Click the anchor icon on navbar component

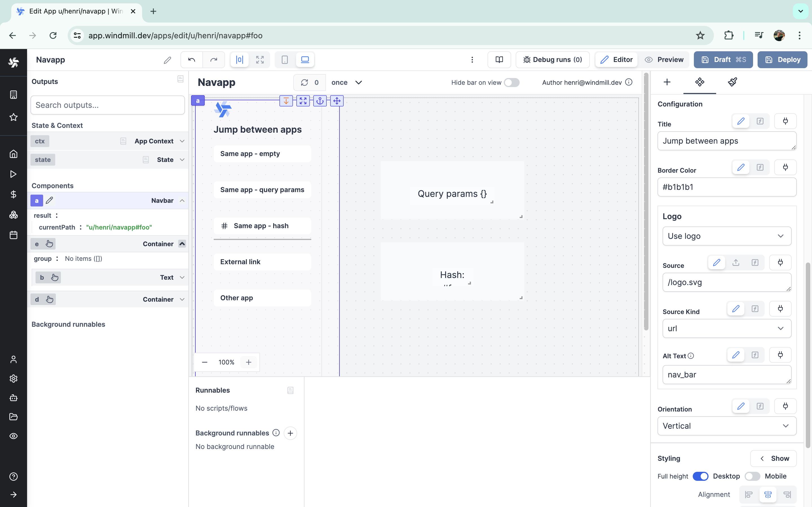(x=320, y=101)
